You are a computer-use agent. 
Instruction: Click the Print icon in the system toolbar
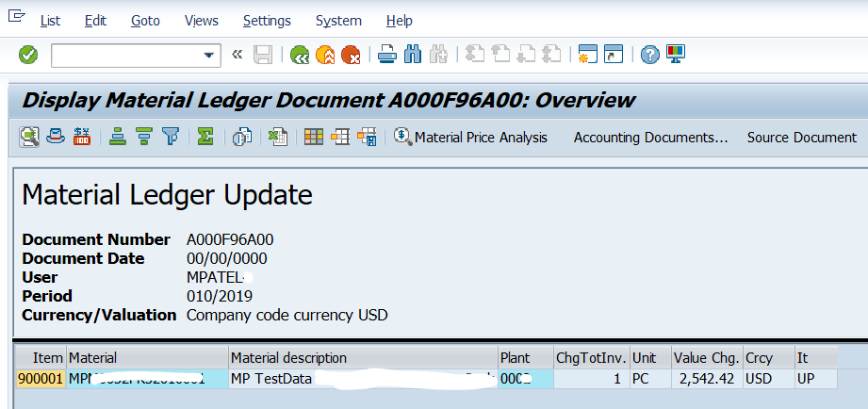[x=387, y=56]
